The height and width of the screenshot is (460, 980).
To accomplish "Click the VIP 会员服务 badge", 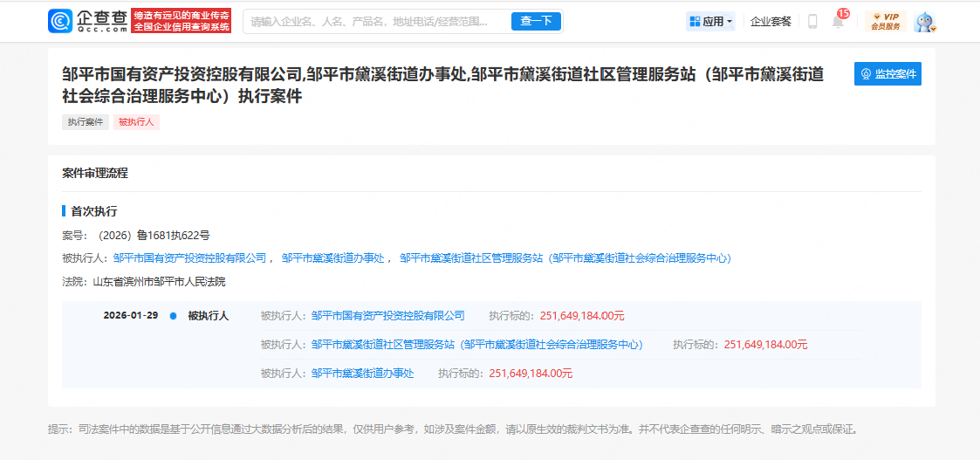I will tap(885, 22).
